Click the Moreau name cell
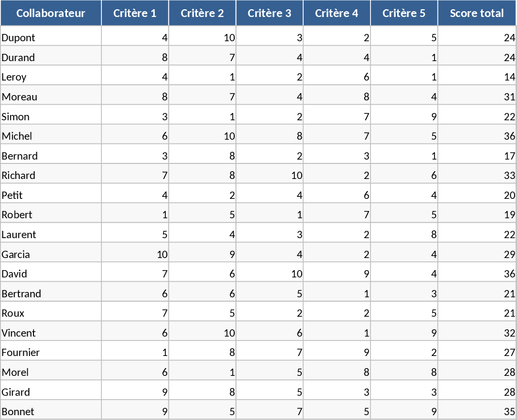 [51, 97]
